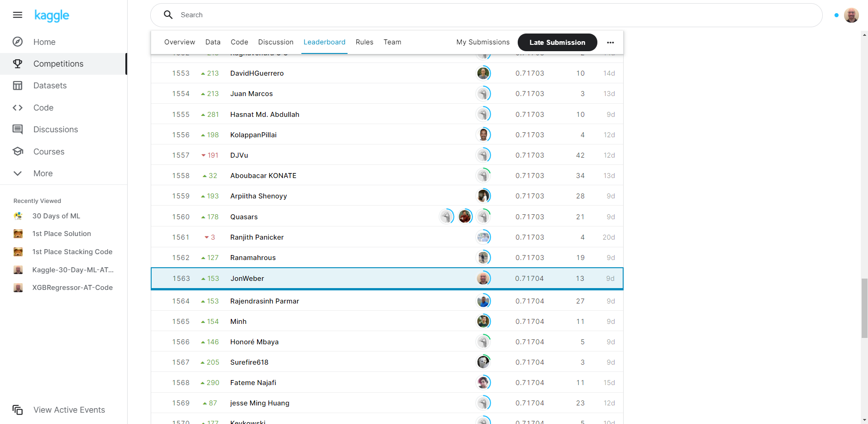Expand the More chevron in sidebar
The image size is (868, 424).
pyautogui.click(x=18, y=173)
